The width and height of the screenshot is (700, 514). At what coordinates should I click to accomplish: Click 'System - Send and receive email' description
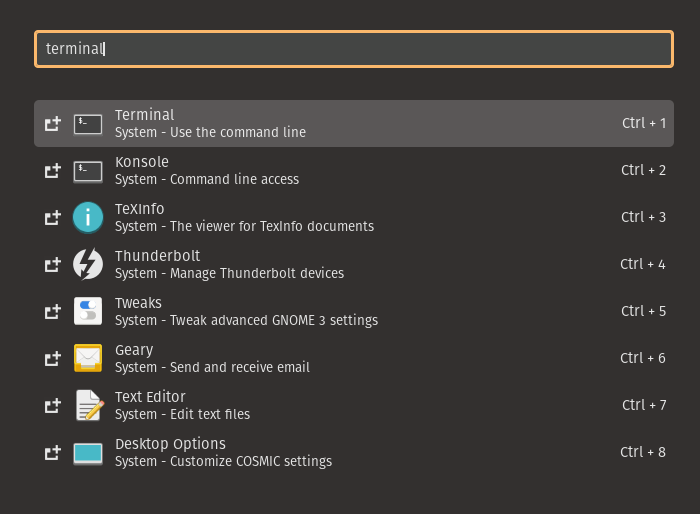tap(212, 367)
